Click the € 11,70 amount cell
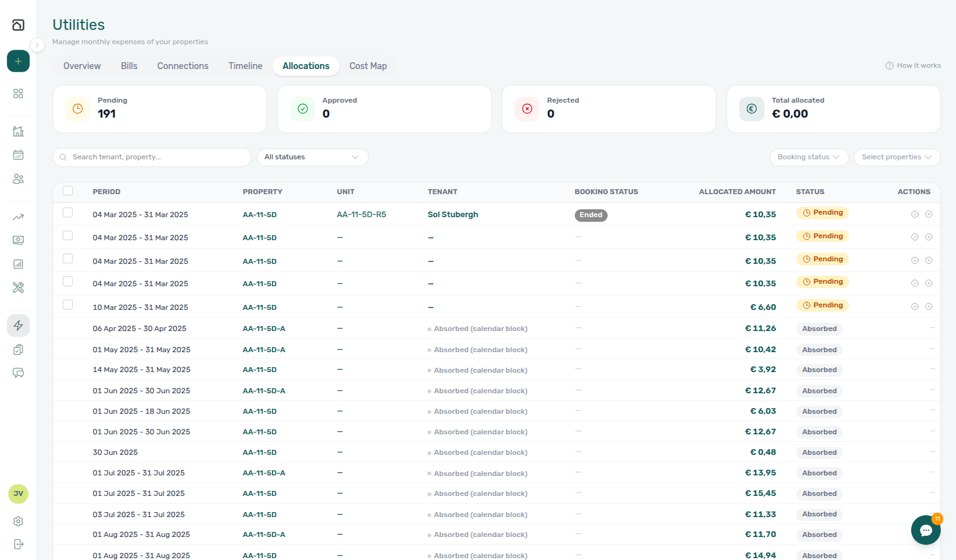956x560 pixels. click(761, 534)
